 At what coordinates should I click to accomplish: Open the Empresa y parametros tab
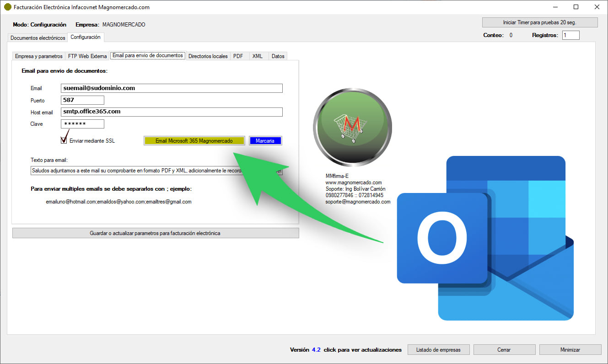(x=38, y=56)
